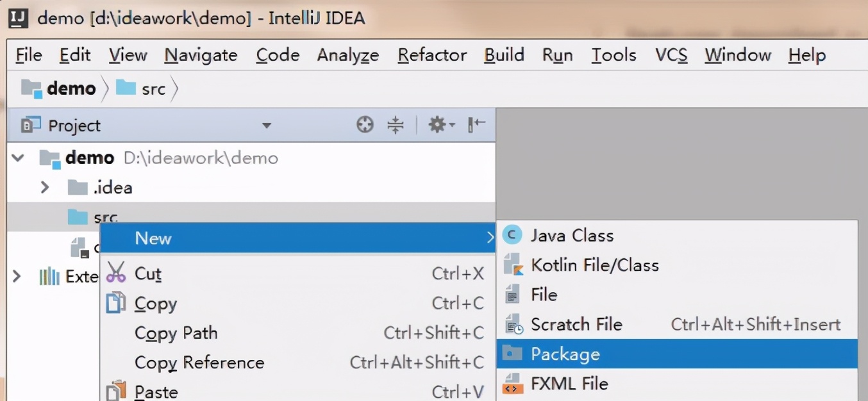Create a new Scratch File
Viewport: 868px width, 401px height.
(677, 325)
